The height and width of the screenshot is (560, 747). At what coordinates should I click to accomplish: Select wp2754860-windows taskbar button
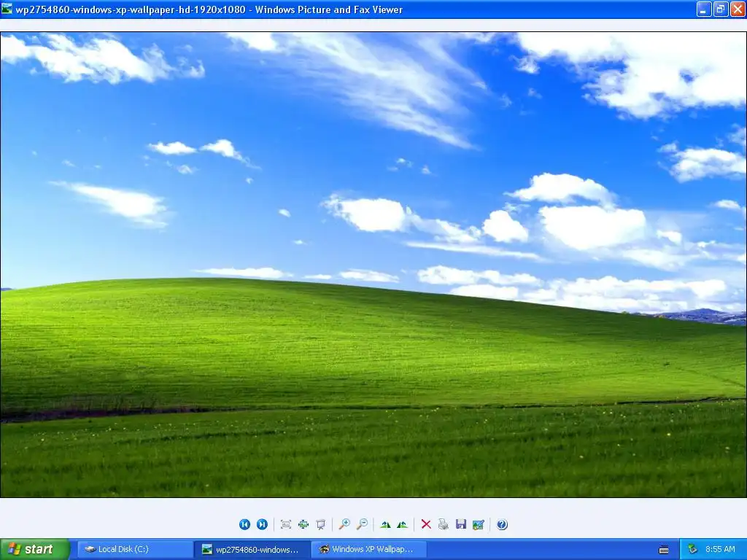252,549
